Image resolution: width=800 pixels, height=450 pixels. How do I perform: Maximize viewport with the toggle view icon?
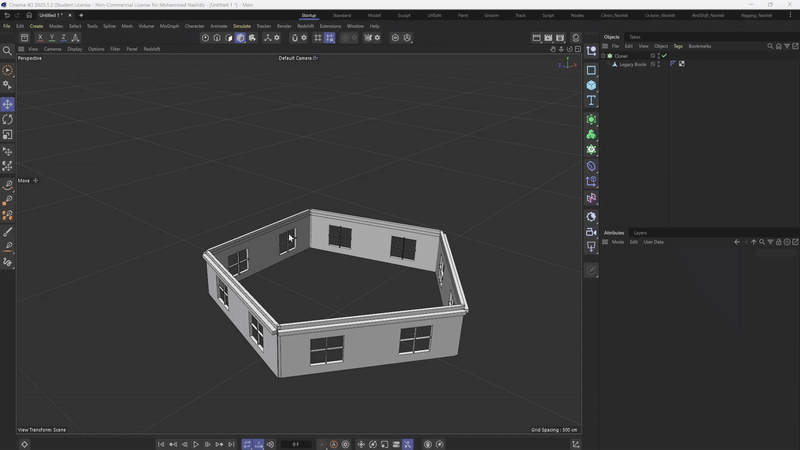(x=578, y=49)
